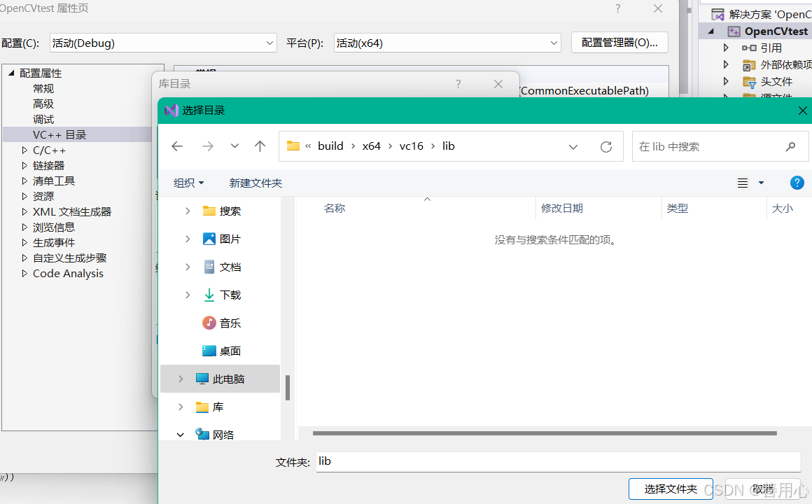Expand 头文件 folder in Solution Explorer
The width and height of the screenshot is (812, 504).
point(726,81)
